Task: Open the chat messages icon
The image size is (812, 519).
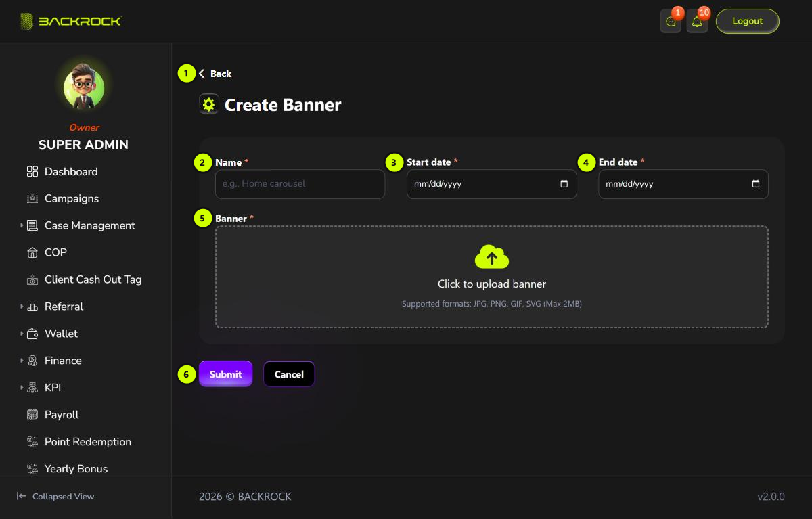Action: [671, 22]
